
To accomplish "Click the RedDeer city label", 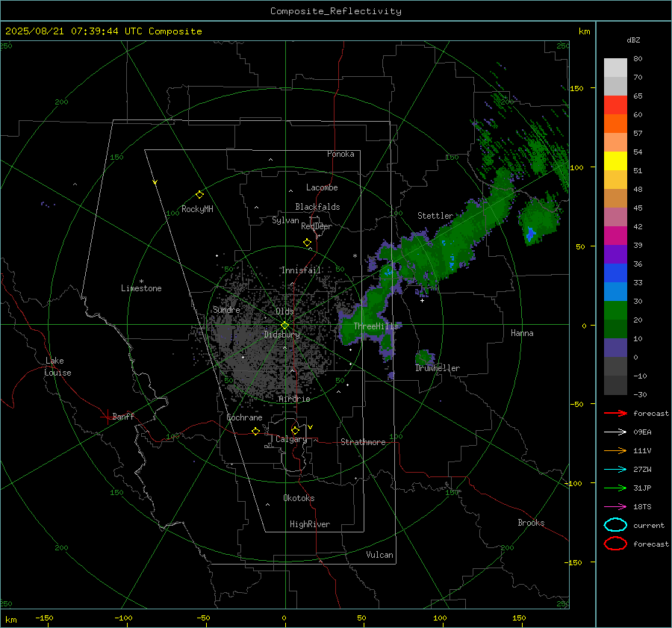I will (317, 226).
